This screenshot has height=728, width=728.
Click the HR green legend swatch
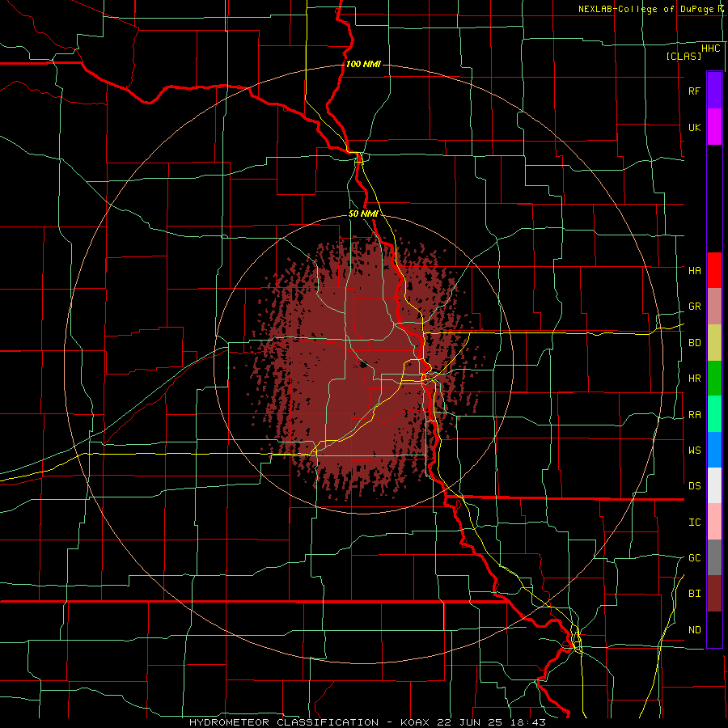point(714,379)
